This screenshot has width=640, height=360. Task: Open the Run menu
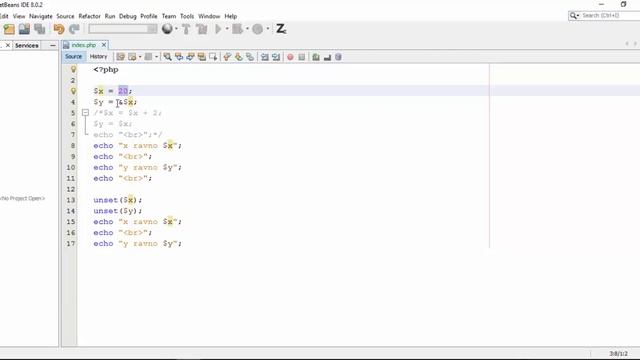pyautogui.click(x=110, y=16)
